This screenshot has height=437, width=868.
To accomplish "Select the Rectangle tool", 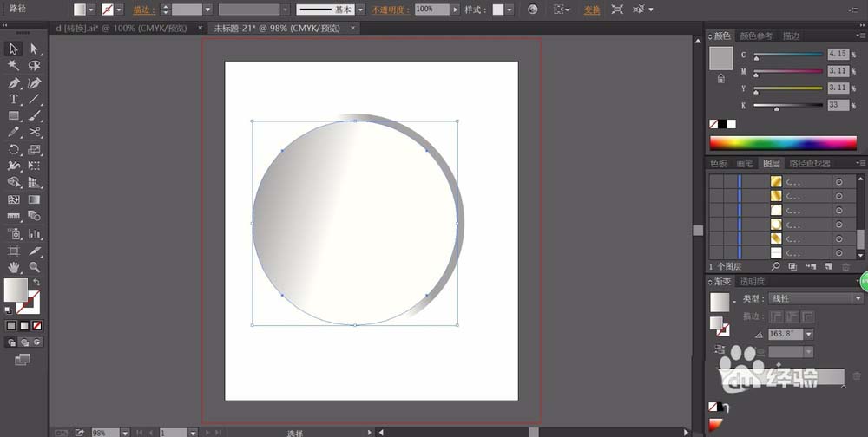I will pos(13,116).
